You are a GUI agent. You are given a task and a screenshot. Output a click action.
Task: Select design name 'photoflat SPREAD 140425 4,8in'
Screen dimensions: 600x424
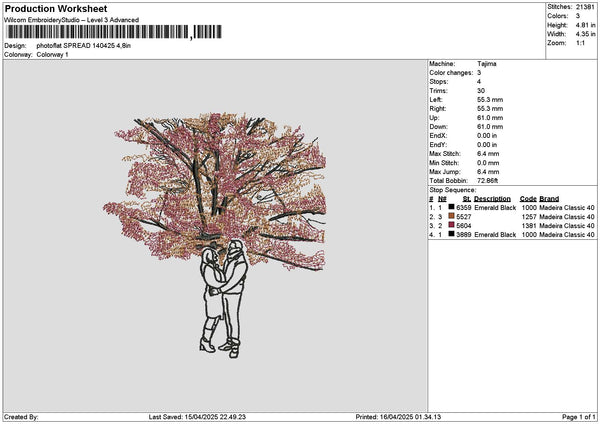pos(84,46)
